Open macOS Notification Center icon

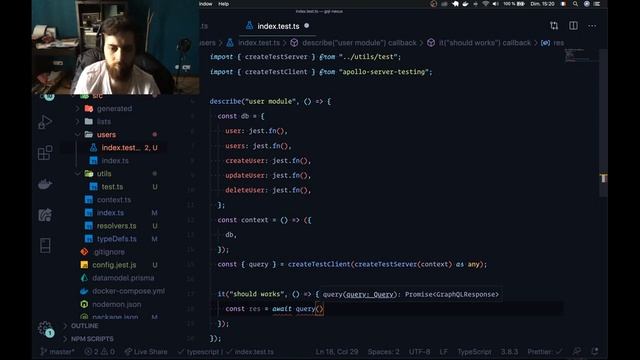point(596,4)
